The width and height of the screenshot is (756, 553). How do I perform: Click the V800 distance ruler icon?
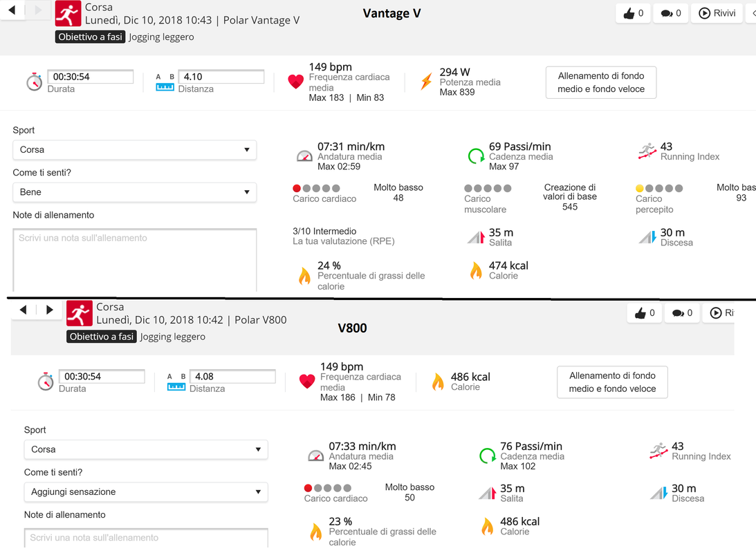point(176,387)
